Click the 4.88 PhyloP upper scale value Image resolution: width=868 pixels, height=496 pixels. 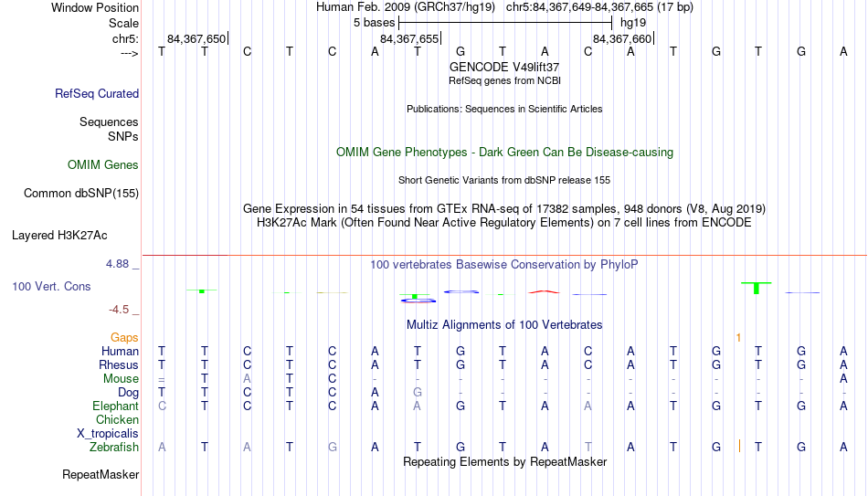pos(117,264)
